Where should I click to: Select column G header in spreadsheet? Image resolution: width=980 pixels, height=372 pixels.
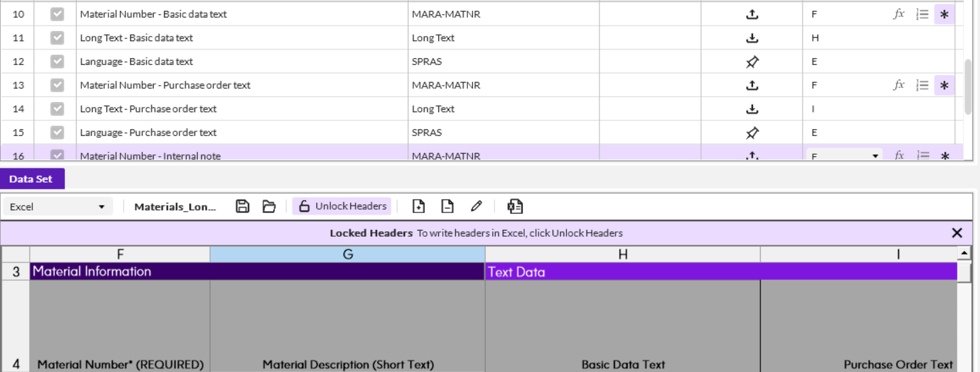point(347,254)
